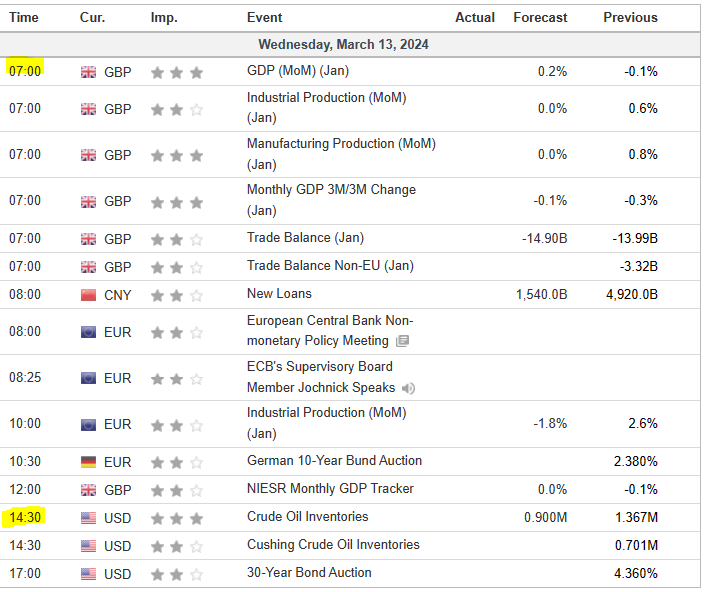Click importance stars for 30-Year Bond Auction
The image size is (706, 592).
176,574
